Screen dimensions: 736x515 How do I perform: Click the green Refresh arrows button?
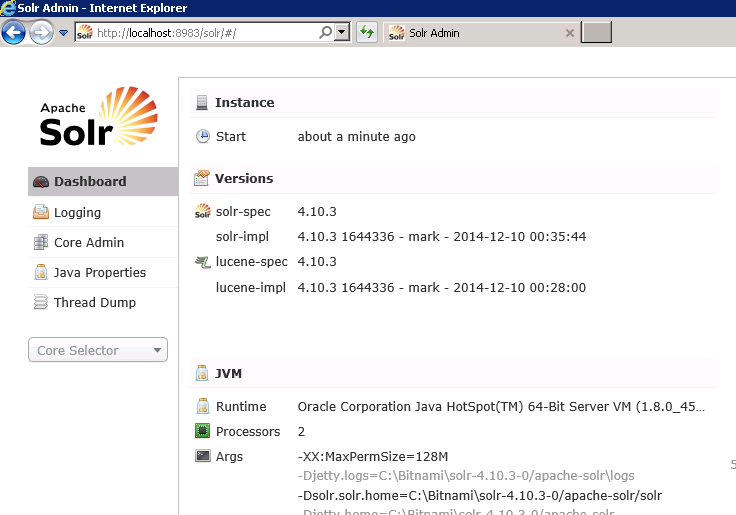[367, 32]
